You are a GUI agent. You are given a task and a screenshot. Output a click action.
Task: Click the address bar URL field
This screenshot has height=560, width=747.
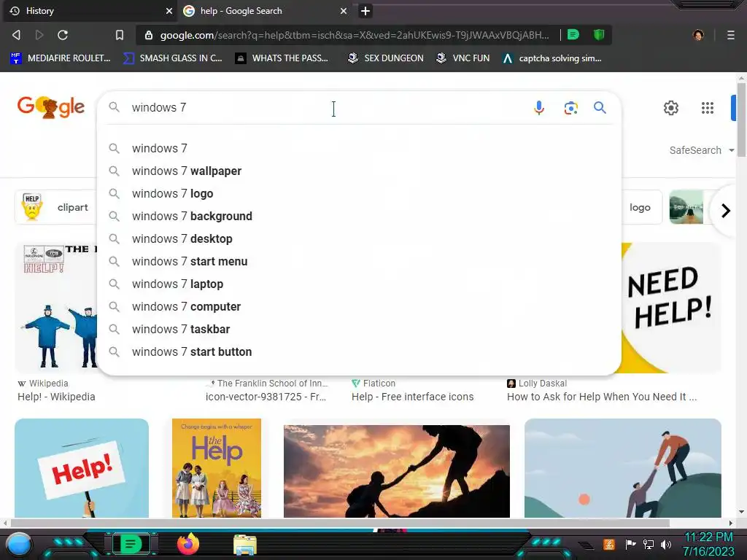pyautogui.click(x=355, y=35)
